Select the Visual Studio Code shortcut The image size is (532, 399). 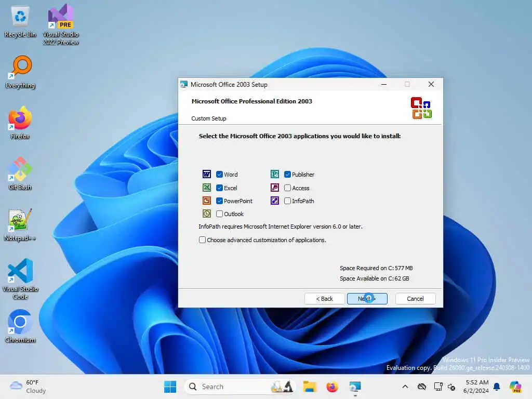(20, 279)
